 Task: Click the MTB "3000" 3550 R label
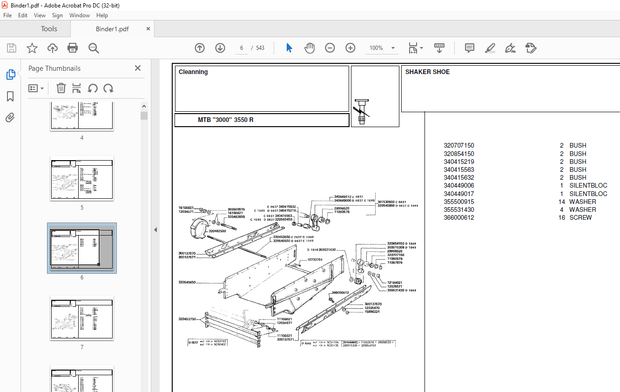pos(225,120)
